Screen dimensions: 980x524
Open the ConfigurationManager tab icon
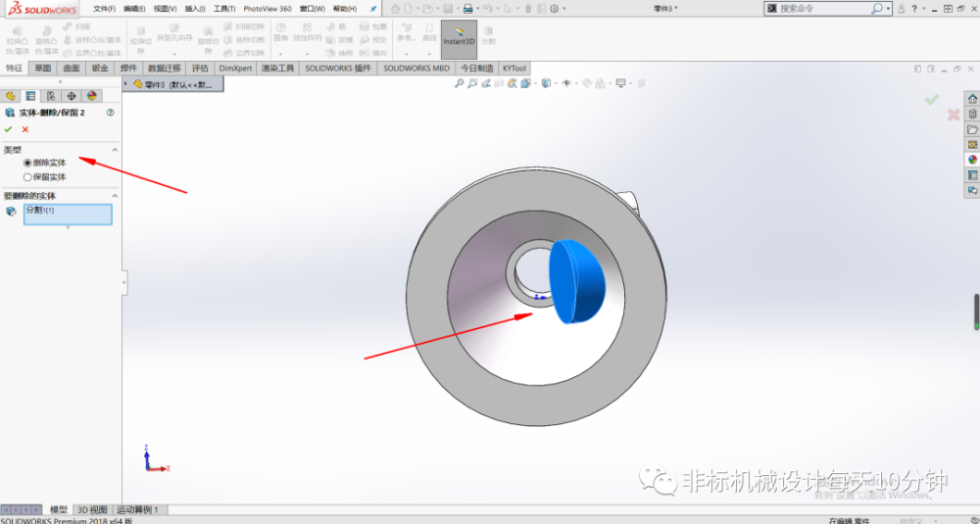point(51,96)
